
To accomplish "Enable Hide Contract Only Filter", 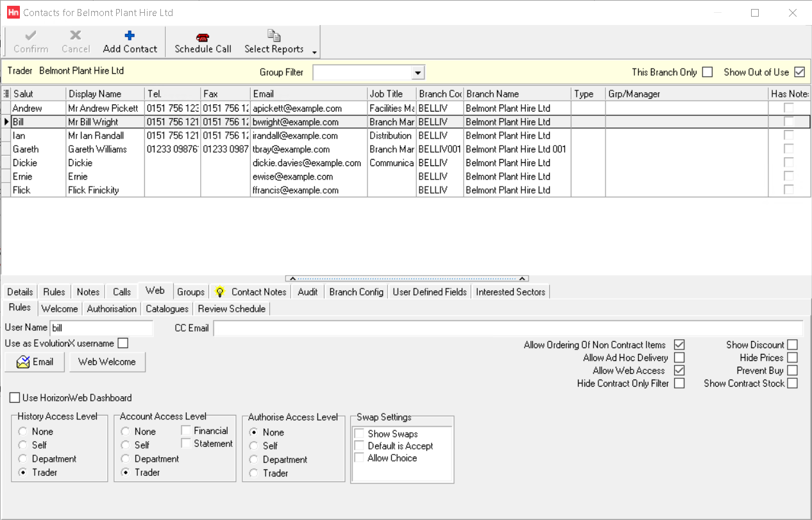I will tap(679, 383).
